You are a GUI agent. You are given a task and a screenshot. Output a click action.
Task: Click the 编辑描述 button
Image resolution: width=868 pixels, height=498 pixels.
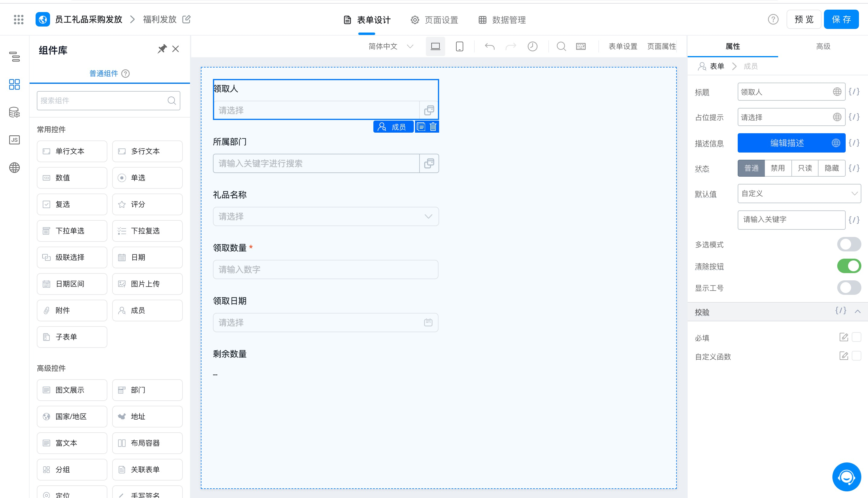coord(791,143)
